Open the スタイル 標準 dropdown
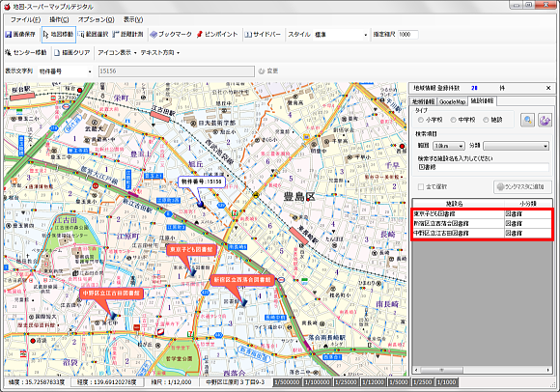 pos(341,35)
